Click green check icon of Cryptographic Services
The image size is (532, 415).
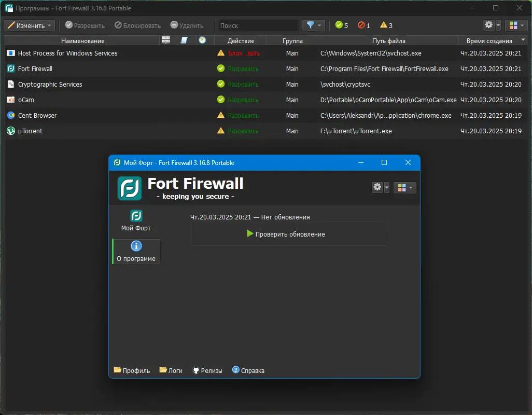click(221, 84)
